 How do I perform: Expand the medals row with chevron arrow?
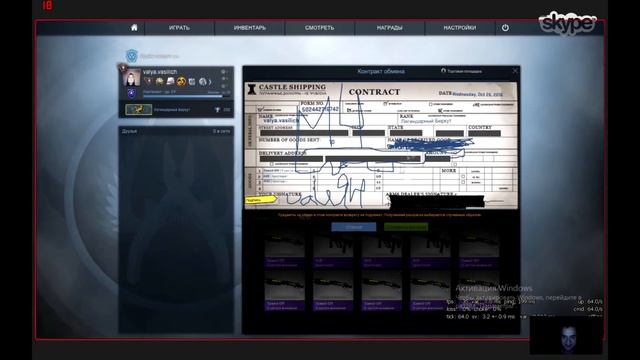[x=210, y=82]
